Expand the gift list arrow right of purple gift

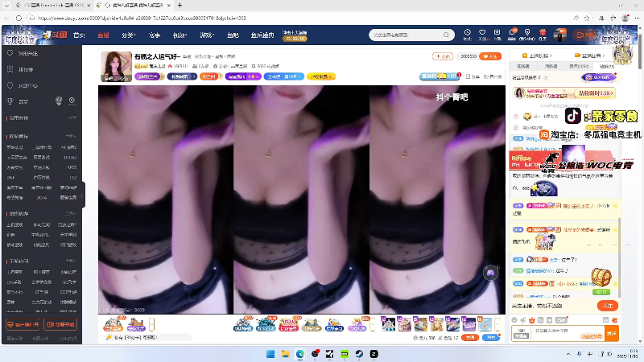coord(373,324)
